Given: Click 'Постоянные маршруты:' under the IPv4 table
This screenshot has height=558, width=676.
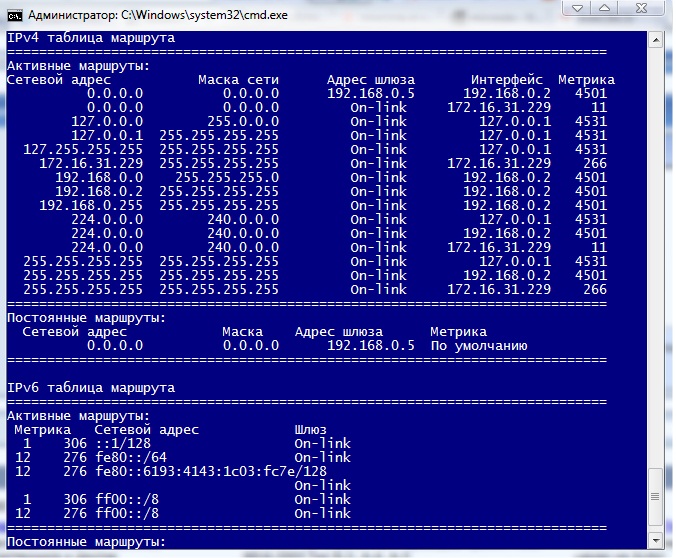Looking at the screenshot, I should [87, 318].
